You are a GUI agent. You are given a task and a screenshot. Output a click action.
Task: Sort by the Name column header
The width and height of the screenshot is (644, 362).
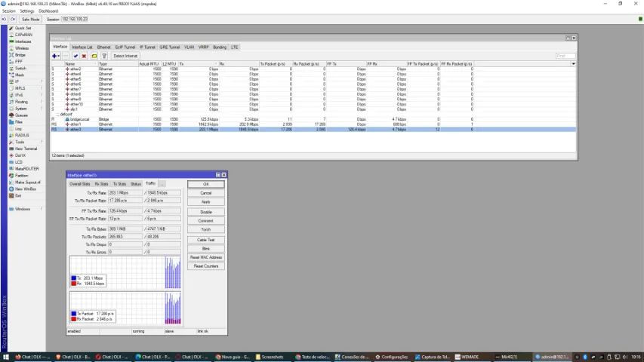81,64
